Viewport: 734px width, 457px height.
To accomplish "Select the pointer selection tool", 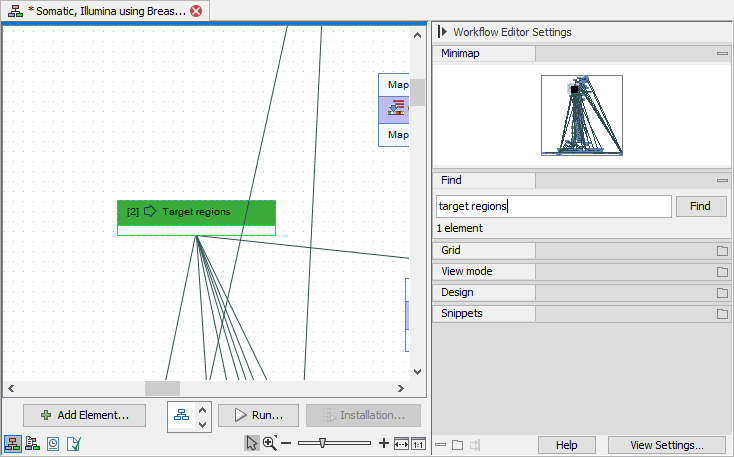I will click(253, 443).
